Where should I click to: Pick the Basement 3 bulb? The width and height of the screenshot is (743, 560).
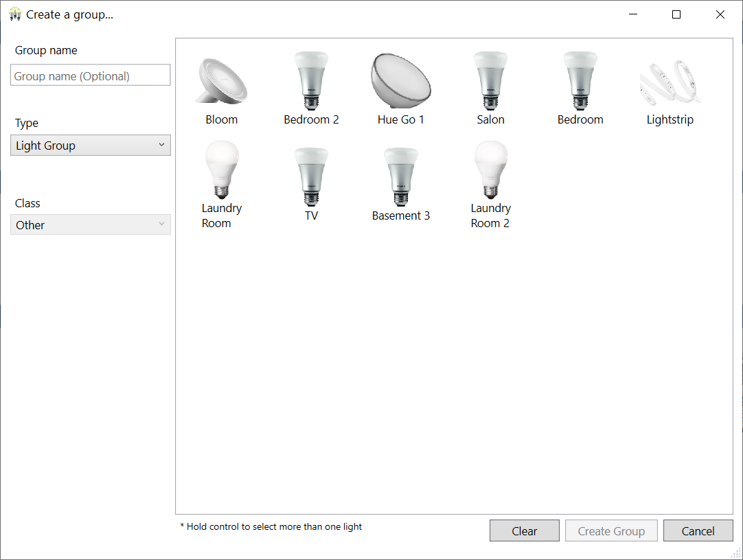coord(400,176)
